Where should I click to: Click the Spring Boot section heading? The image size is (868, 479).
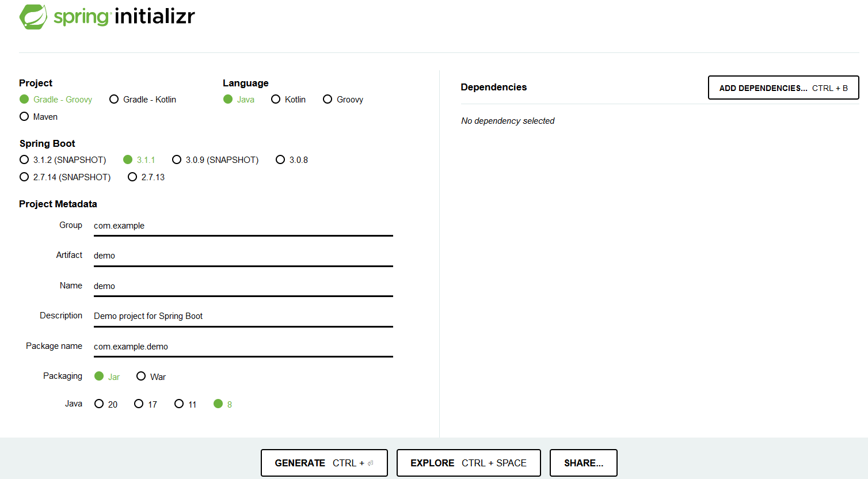click(x=47, y=143)
